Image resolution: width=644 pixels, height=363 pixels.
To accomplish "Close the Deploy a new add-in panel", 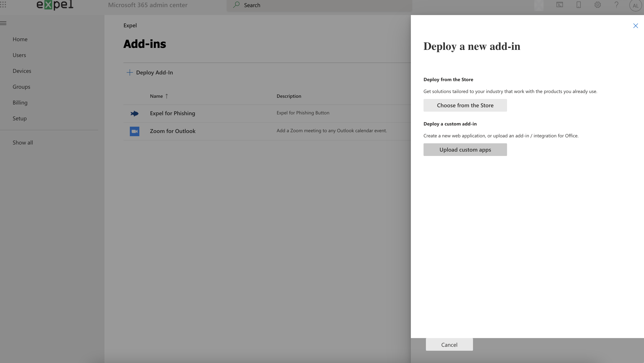I will 635,26.
